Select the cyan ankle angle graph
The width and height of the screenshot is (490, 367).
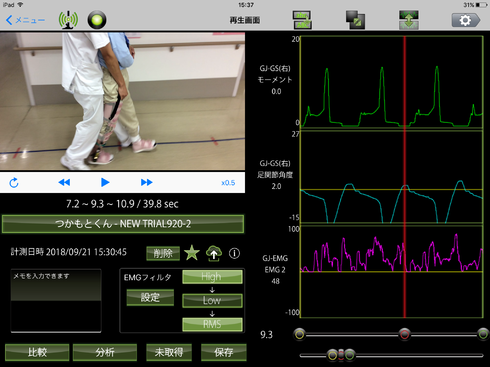click(x=392, y=177)
